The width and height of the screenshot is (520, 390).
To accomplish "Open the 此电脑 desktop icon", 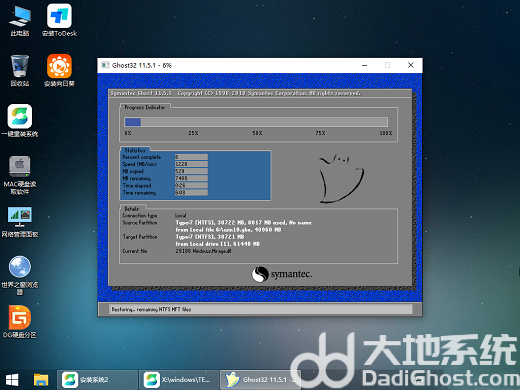I will [x=20, y=20].
